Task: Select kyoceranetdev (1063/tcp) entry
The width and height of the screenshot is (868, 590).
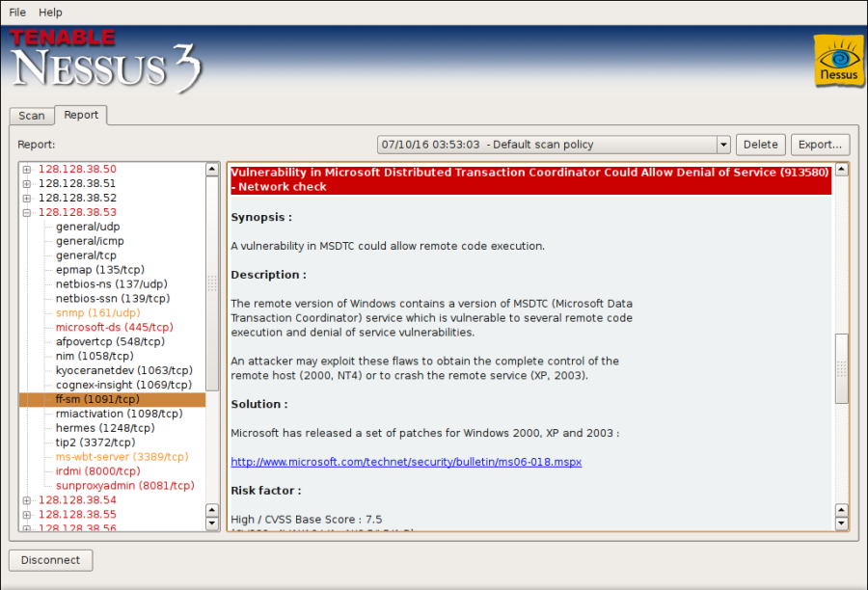Action: (x=124, y=371)
